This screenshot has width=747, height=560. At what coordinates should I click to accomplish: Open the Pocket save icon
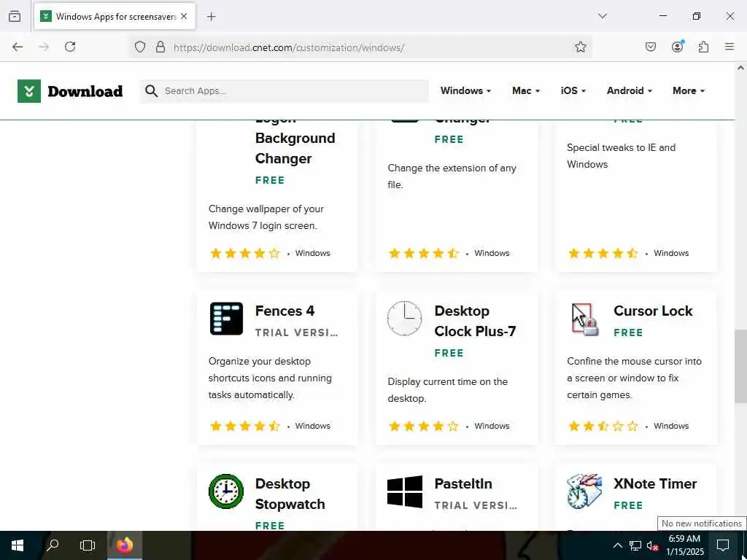tap(651, 47)
